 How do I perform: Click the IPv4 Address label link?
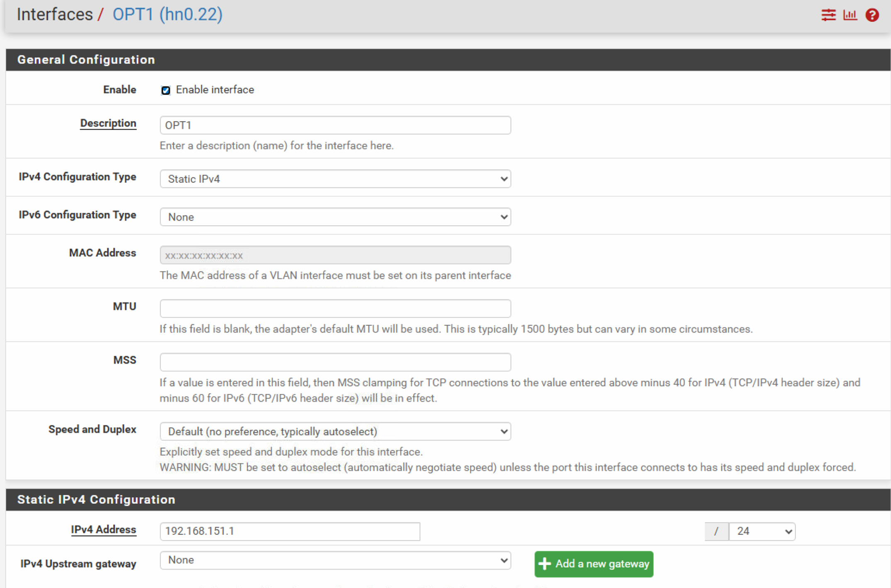click(103, 530)
